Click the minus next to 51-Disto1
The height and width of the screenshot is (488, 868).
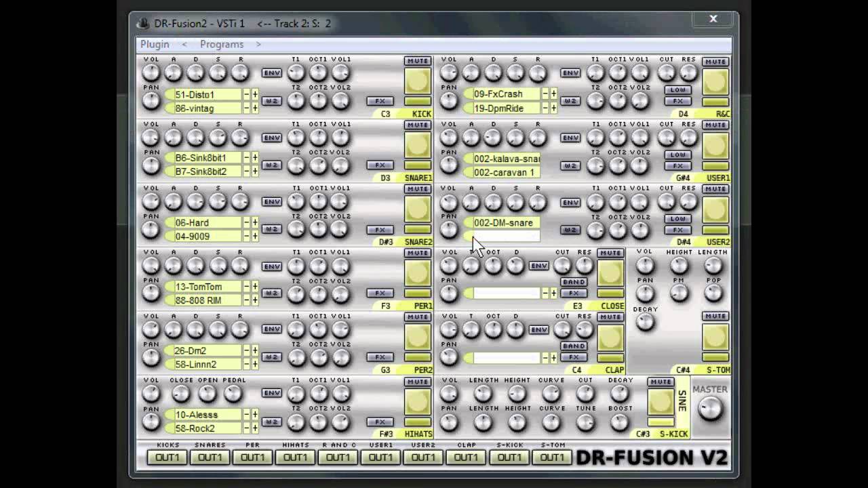(x=247, y=94)
